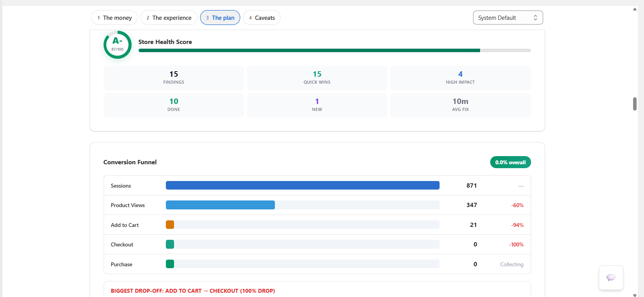
Task: Open the chat bubble widget
Action: click(x=611, y=278)
